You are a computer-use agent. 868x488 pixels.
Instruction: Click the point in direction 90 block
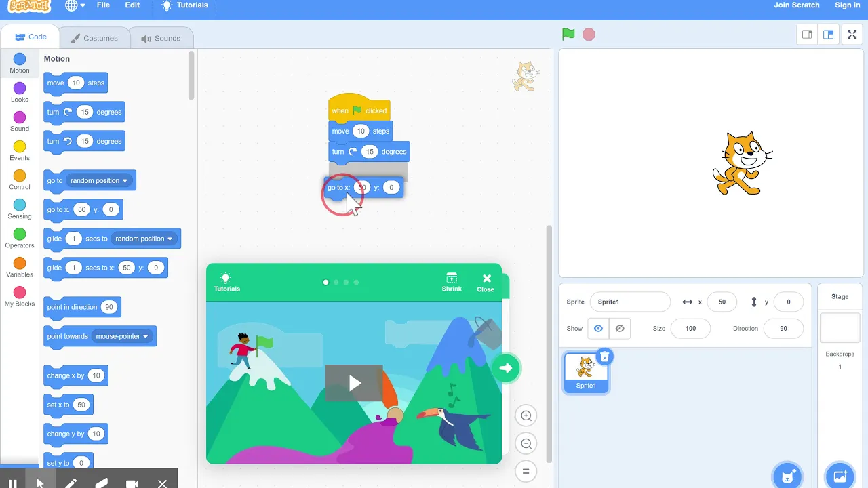click(x=82, y=307)
